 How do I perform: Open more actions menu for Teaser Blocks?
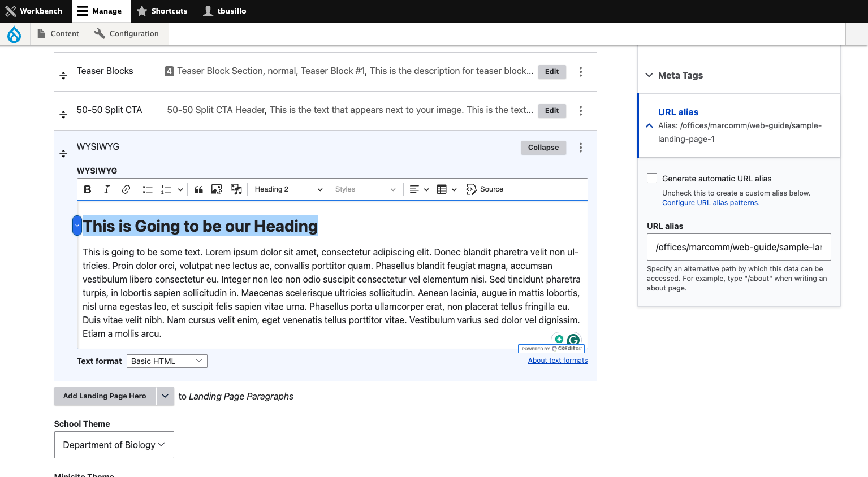pyautogui.click(x=581, y=72)
